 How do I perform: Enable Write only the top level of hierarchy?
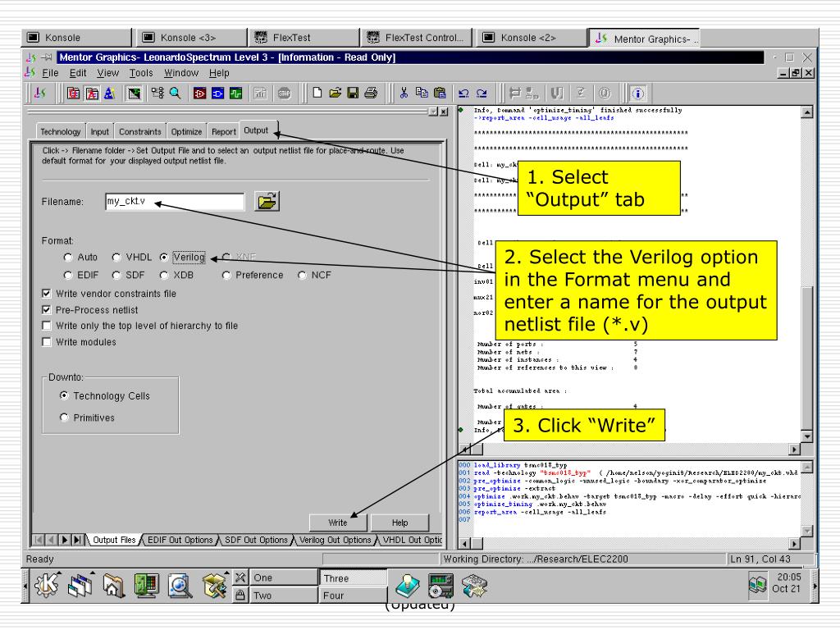[x=47, y=326]
